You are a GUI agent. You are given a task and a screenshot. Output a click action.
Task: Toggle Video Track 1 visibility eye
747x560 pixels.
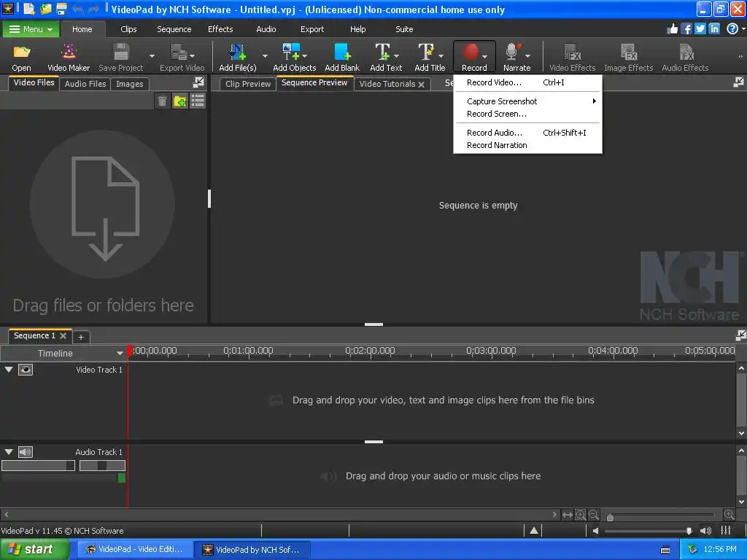click(26, 370)
